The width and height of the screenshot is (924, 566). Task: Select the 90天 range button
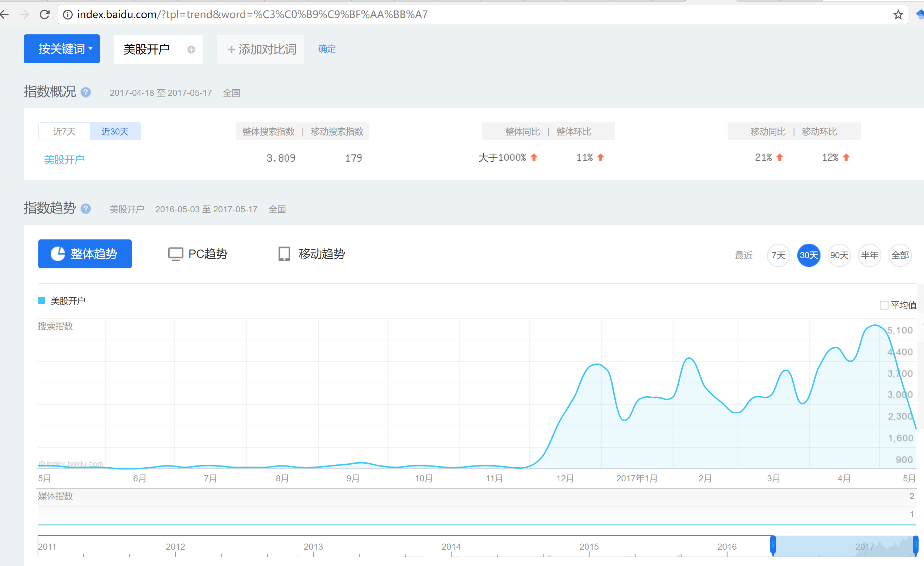839,255
